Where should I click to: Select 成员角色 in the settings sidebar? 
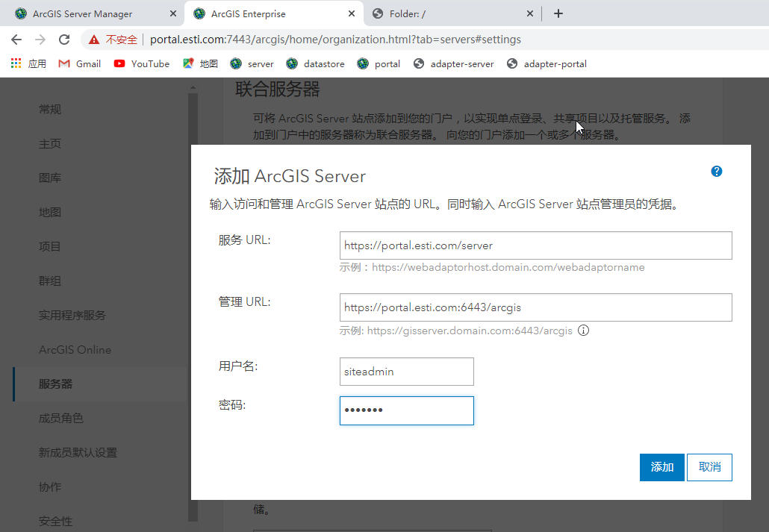tap(60, 419)
